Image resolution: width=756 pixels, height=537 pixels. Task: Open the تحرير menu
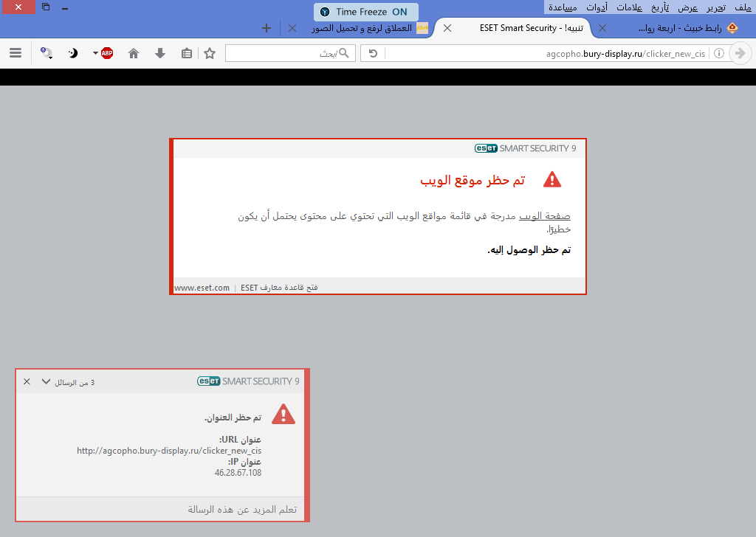(716, 7)
